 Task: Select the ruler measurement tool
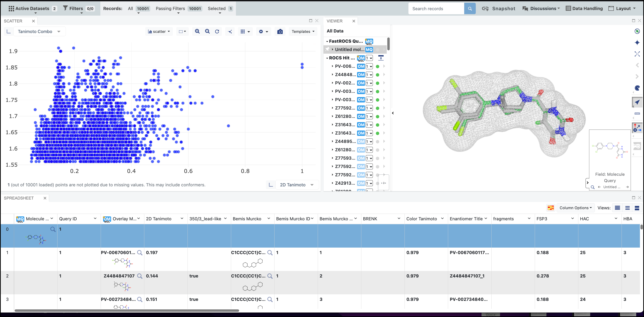pos(637,114)
